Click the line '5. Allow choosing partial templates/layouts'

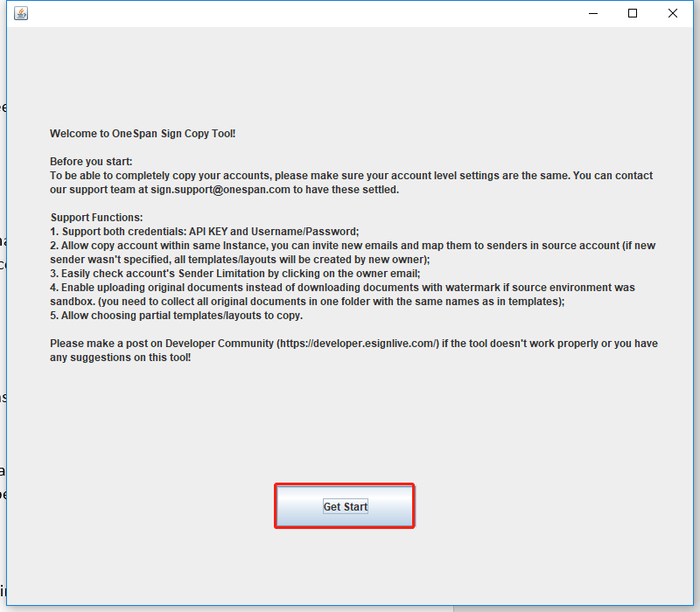coord(177,316)
